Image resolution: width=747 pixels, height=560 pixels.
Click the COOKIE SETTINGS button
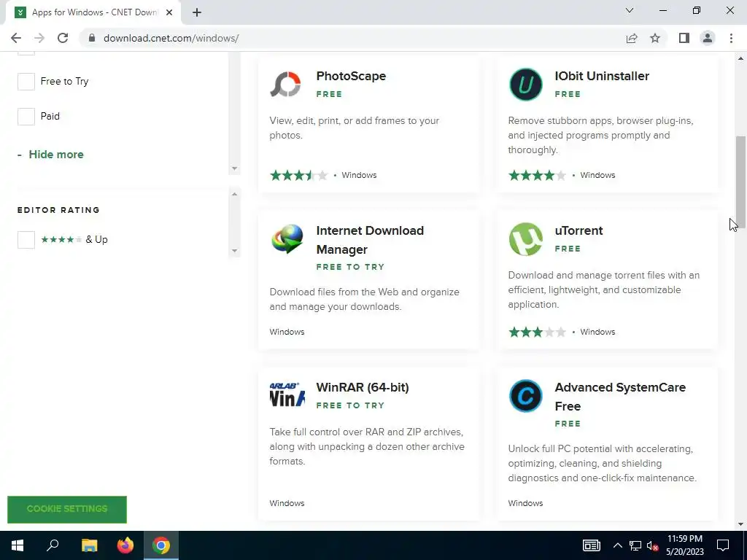(x=67, y=509)
